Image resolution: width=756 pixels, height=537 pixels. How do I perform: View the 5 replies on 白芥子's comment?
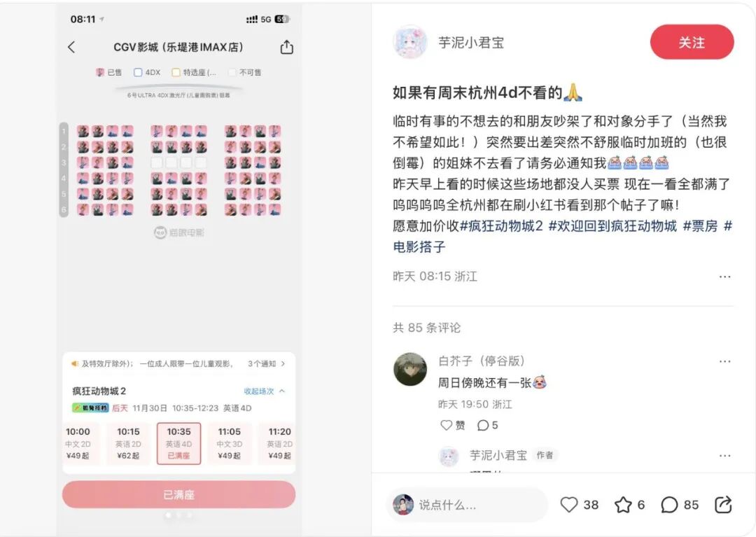coord(487,425)
